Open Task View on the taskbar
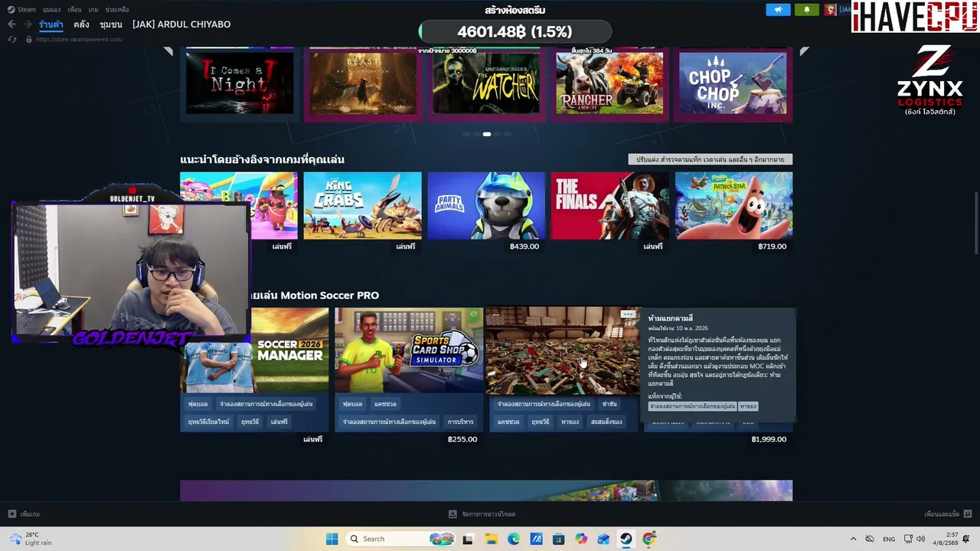This screenshot has width=980, height=551. (468, 539)
